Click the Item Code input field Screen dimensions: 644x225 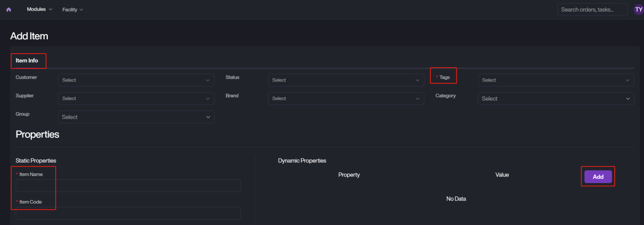pos(128,213)
